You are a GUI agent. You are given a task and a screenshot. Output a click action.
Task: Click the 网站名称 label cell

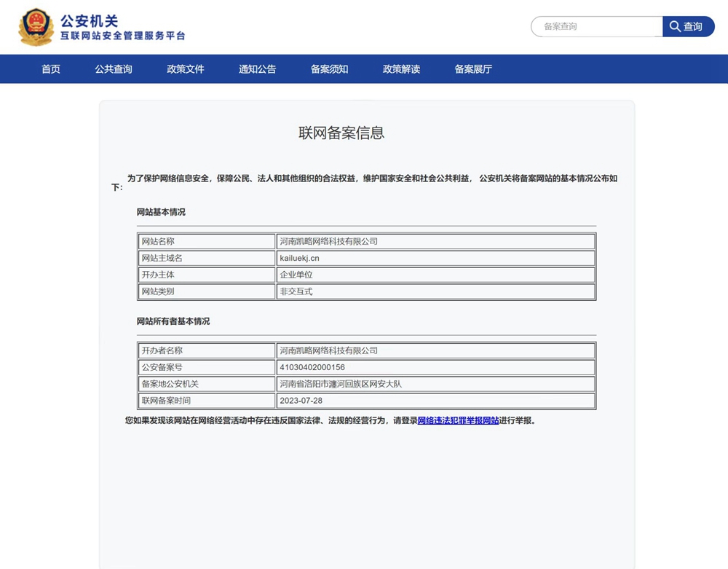[x=207, y=242]
